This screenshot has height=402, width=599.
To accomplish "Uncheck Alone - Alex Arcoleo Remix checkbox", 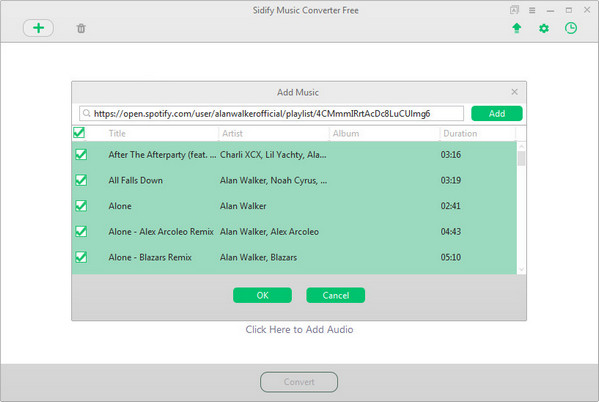I will pos(81,231).
